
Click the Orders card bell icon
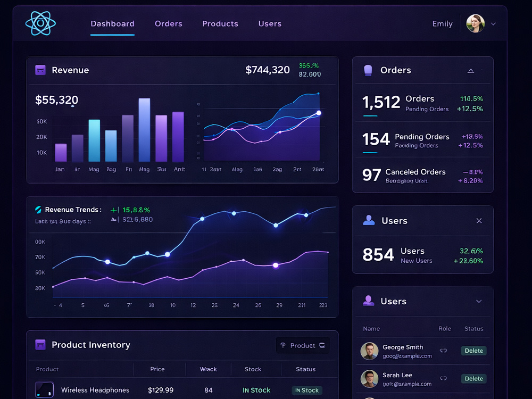(368, 70)
